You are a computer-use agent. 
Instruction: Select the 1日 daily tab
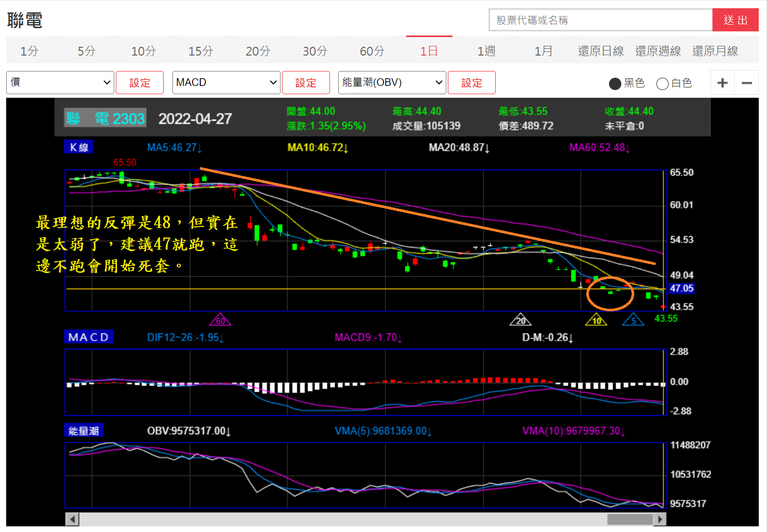tap(429, 51)
